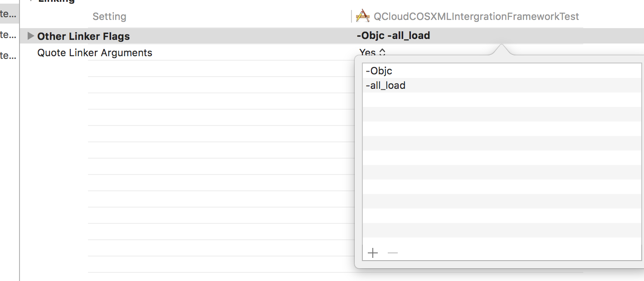Image resolution: width=644 pixels, height=281 pixels.
Task: Click the target icon beside QCloudCOSXMLIntergrationFrameworkTest
Action: [363, 16]
